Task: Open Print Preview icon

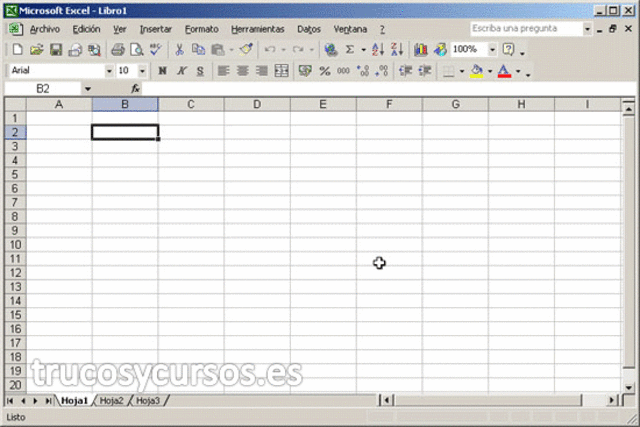Action: 137,50
